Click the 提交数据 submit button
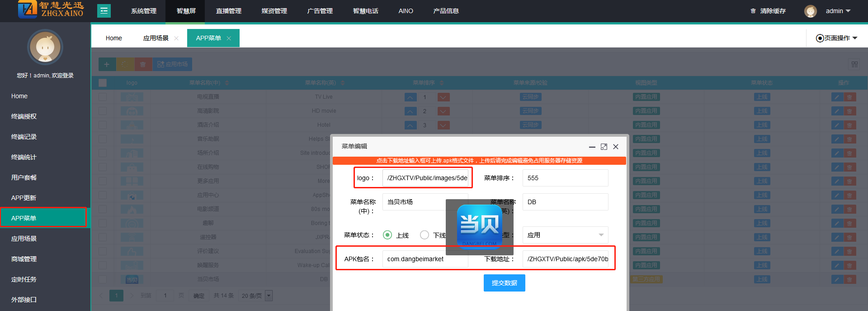Image resolution: width=868 pixels, height=311 pixels. [x=504, y=283]
